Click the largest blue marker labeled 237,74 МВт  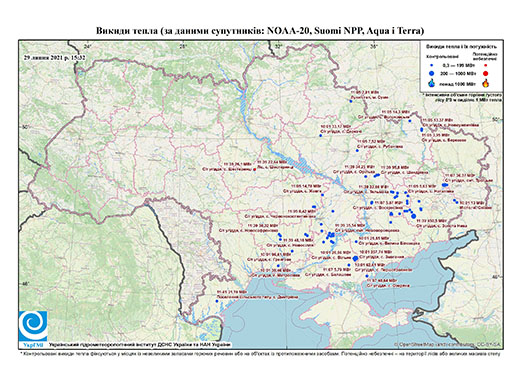[x=355, y=258]
